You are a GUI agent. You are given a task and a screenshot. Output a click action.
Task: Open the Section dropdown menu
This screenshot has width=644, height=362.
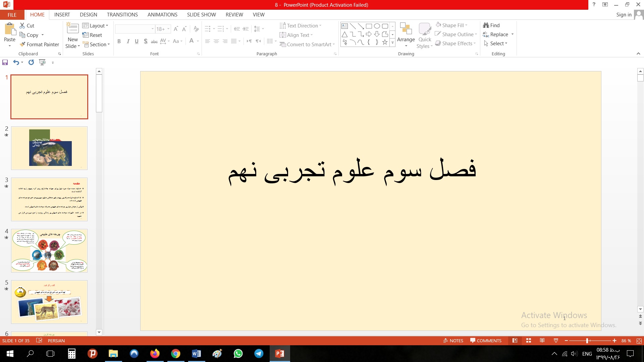(96, 44)
